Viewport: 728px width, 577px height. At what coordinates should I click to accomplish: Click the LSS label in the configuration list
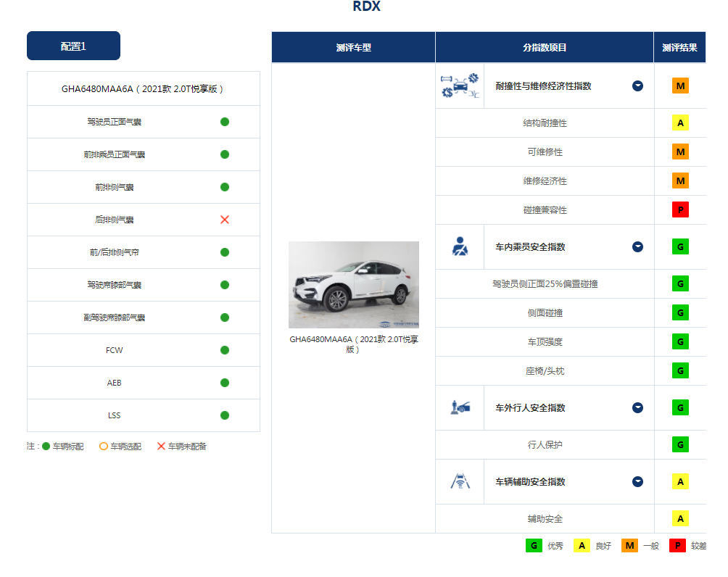point(115,415)
